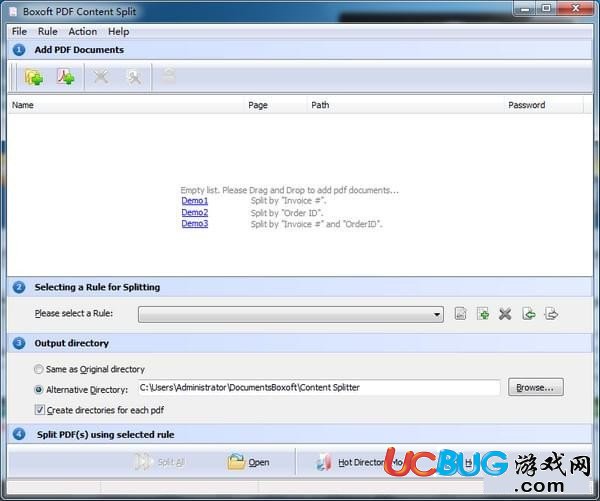The height and width of the screenshot is (501, 600).
Task: Click the Open output folder button
Action: click(x=249, y=462)
